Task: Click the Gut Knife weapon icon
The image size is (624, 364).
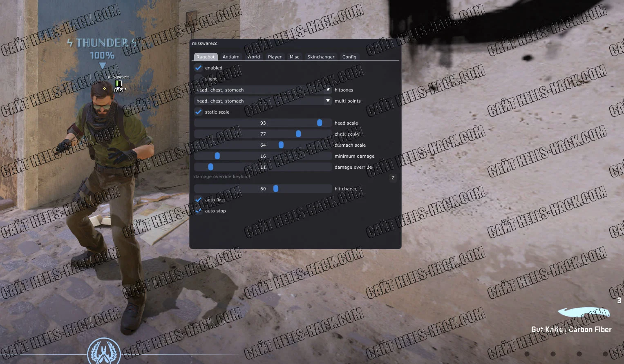Action: click(584, 313)
